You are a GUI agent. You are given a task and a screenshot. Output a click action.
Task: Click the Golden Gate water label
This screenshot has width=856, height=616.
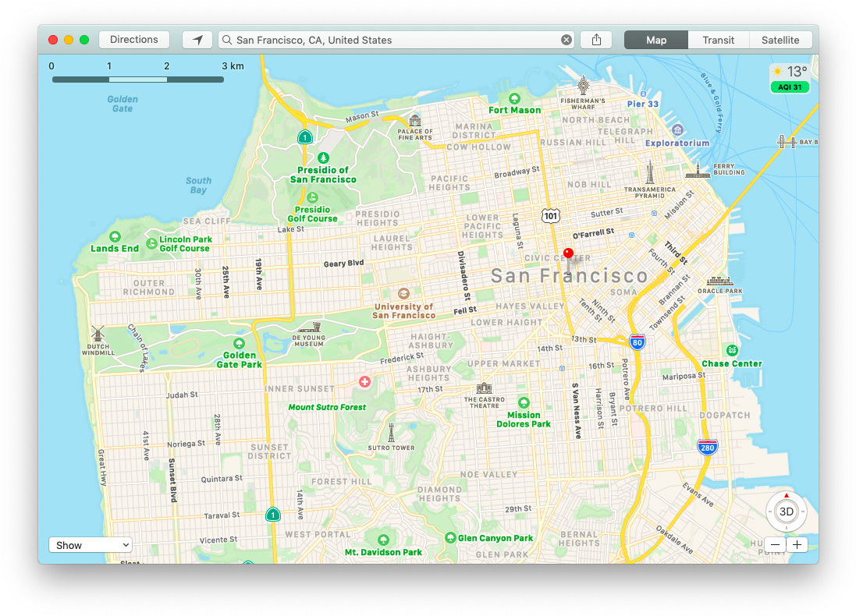tap(123, 104)
